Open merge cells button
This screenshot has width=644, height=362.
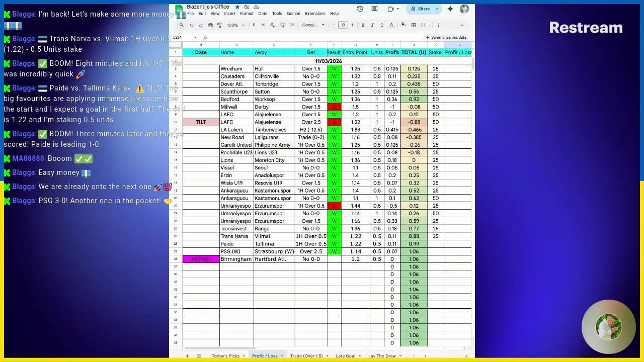[x=423, y=25]
